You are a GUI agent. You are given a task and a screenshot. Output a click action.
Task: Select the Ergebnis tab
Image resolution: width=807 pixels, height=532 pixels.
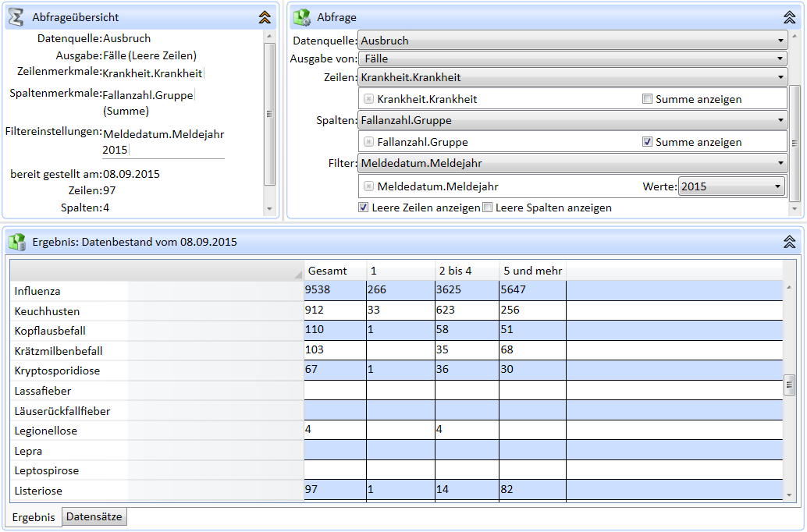click(34, 517)
